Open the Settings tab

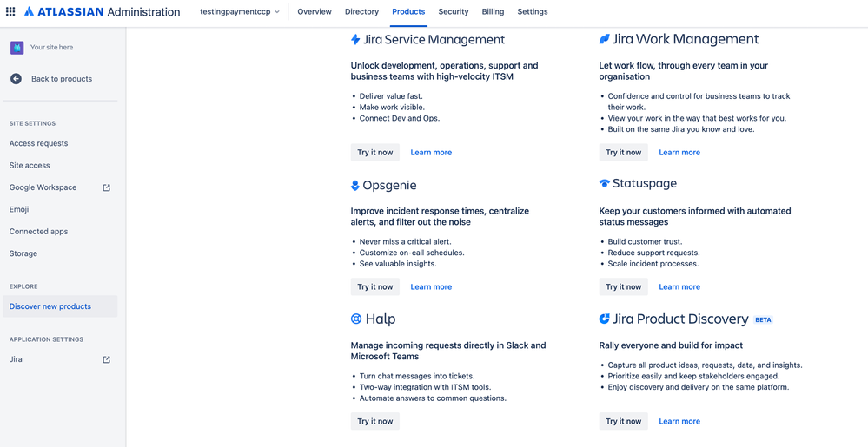pyautogui.click(x=533, y=11)
